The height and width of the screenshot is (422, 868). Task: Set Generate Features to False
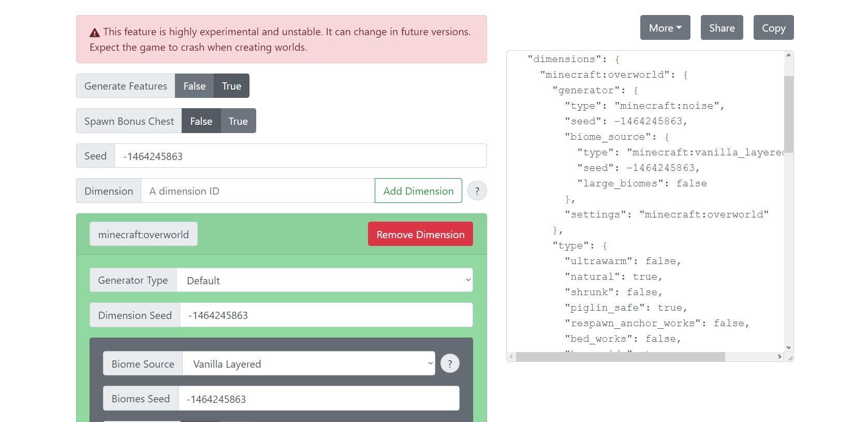194,86
